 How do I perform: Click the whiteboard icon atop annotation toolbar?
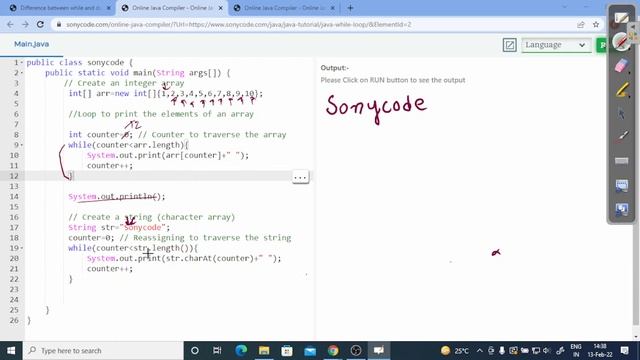pos(621,18)
